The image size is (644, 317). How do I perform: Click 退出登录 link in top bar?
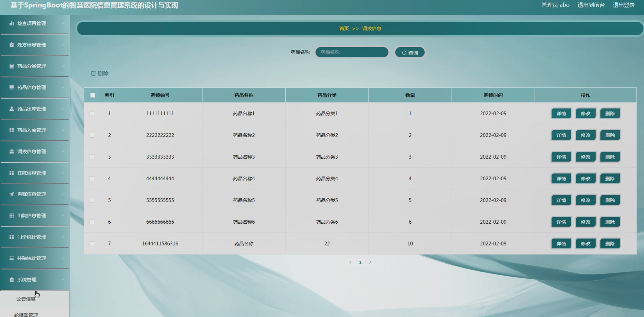click(623, 5)
